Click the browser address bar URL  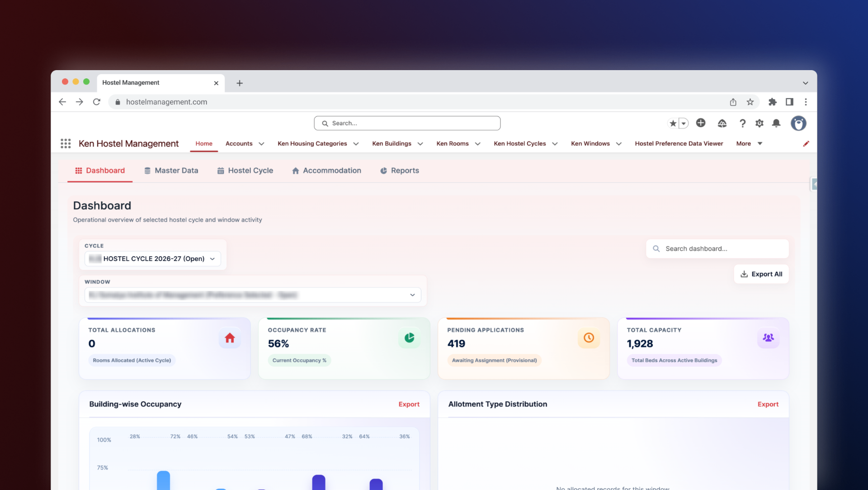pos(166,102)
